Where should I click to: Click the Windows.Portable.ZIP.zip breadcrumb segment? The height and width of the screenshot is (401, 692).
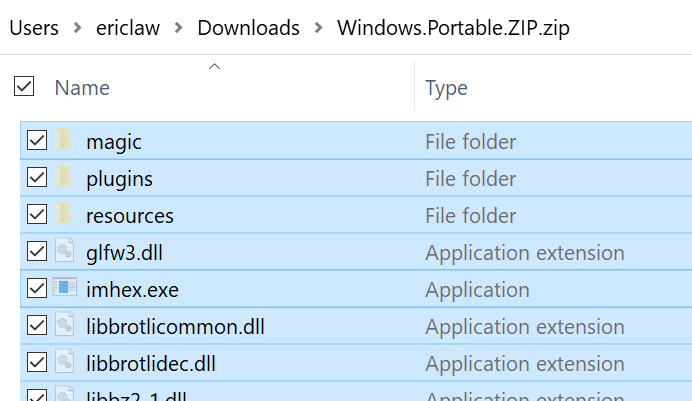[454, 28]
